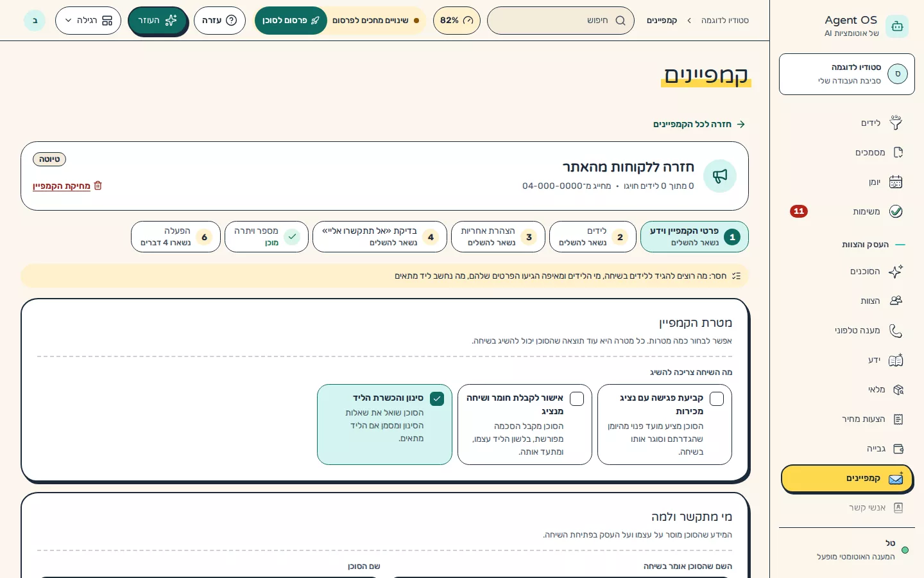Go to step 2 לידים
924x578 pixels.
click(593, 237)
